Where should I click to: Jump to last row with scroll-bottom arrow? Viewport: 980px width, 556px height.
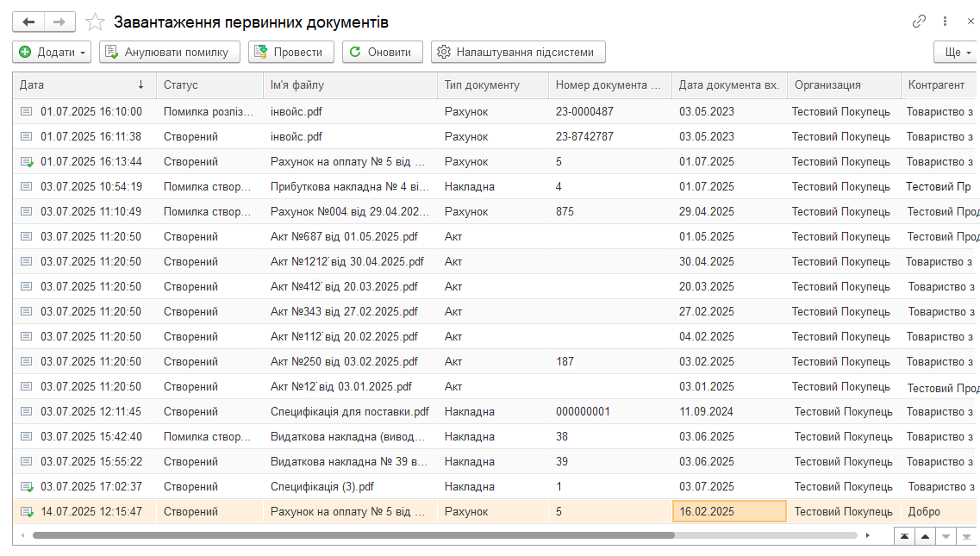[x=967, y=535]
